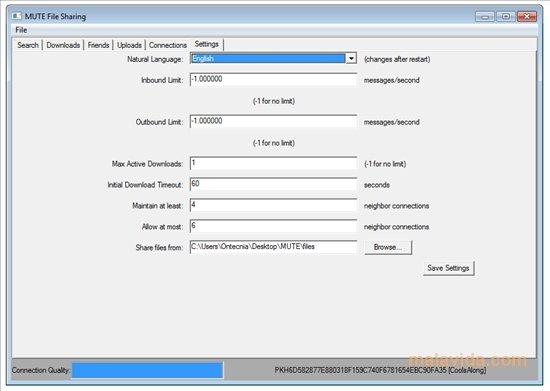Switch to the Downloads tab
The width and height of the screenshot is (550, 391).
click(63, 45)
